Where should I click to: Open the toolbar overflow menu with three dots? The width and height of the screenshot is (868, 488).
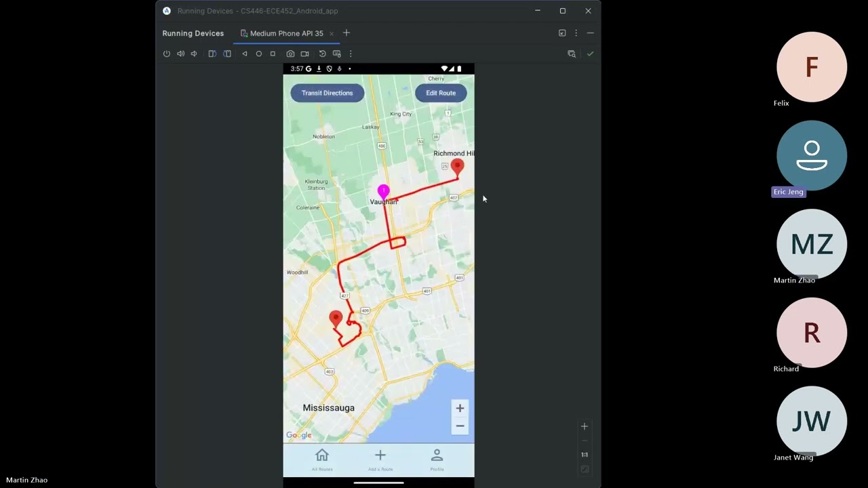coord(351,54)
